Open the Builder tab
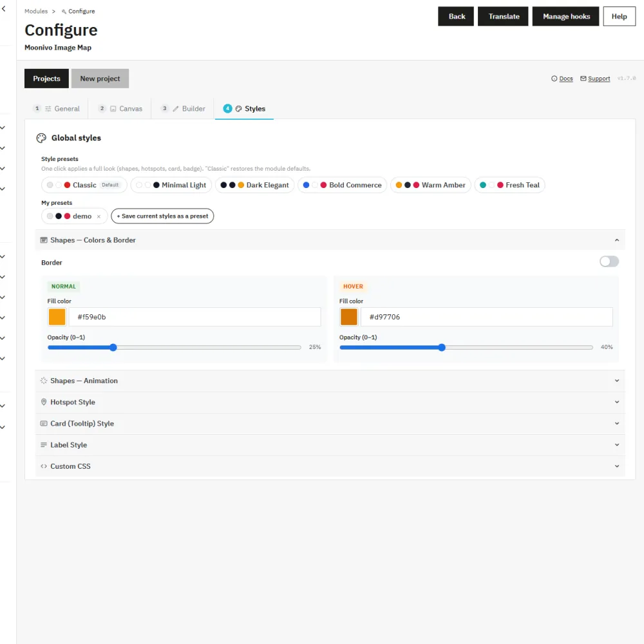Screen dimensions: 644x644 183,109
